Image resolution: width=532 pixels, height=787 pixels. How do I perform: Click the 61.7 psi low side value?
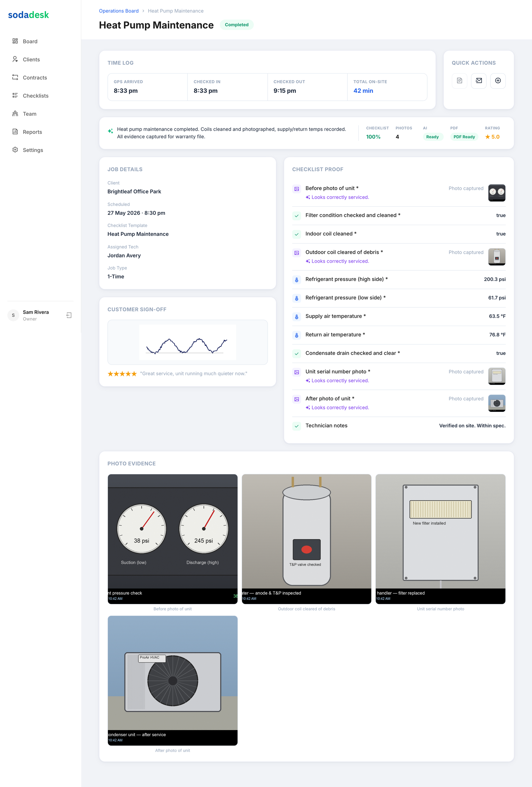pos(497,298)
